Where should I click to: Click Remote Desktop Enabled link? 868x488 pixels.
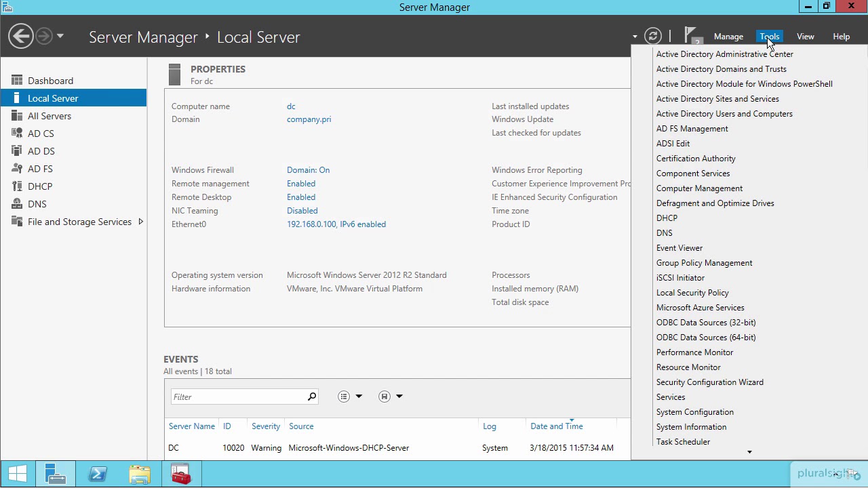click(x=301, y=197)
